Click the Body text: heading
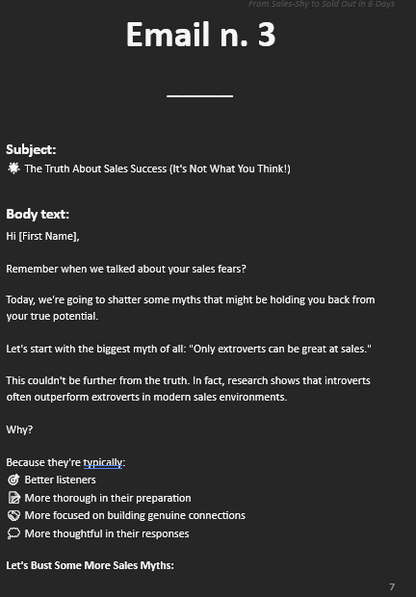 click(38, 214)
